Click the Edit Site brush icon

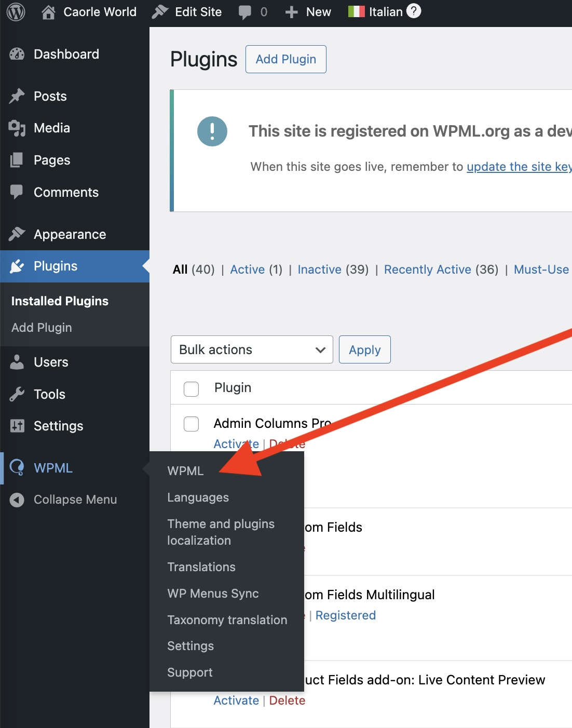160,12
